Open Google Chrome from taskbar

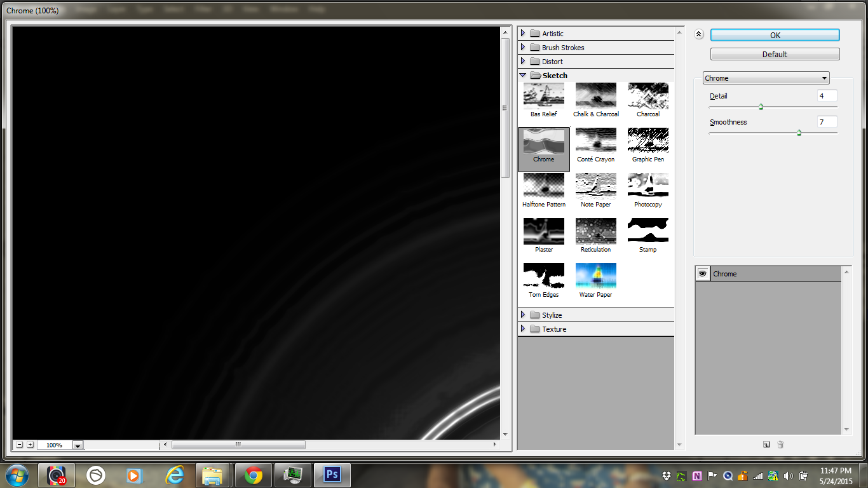coord(254,475)
